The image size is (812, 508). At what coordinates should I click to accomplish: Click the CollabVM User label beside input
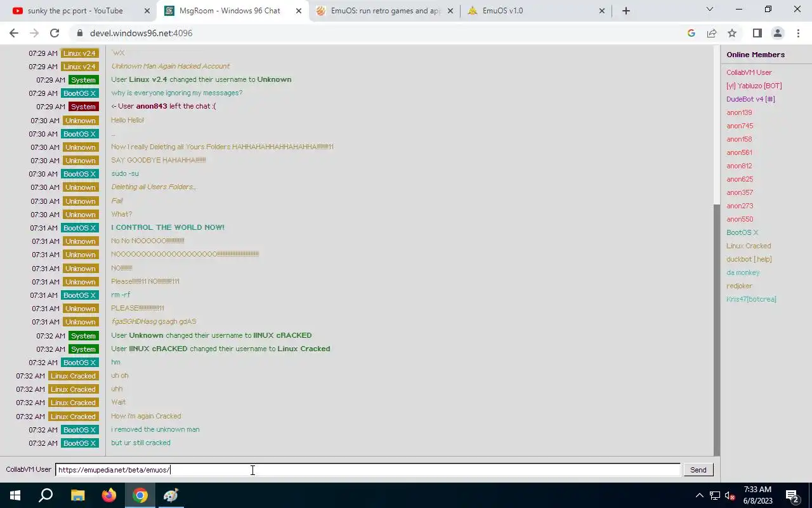coord(29,469)
